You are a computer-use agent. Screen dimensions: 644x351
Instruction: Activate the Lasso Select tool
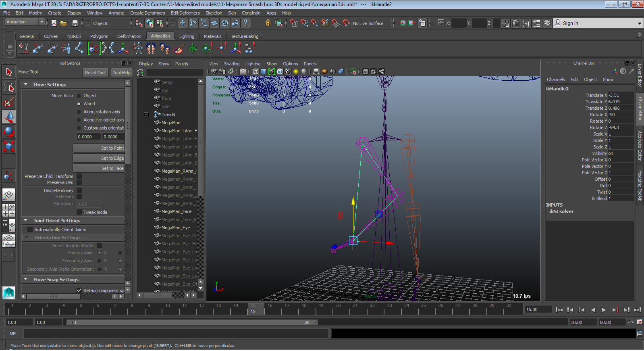pos(9,87)
